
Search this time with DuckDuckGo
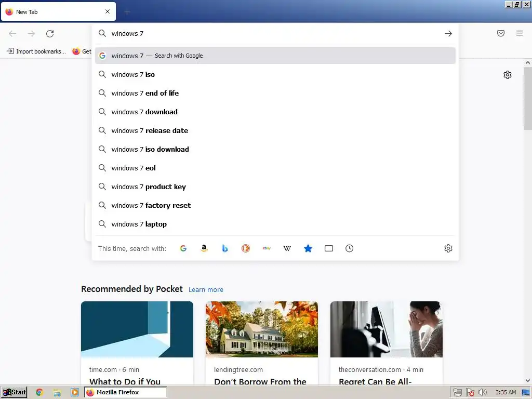point(246,248)
